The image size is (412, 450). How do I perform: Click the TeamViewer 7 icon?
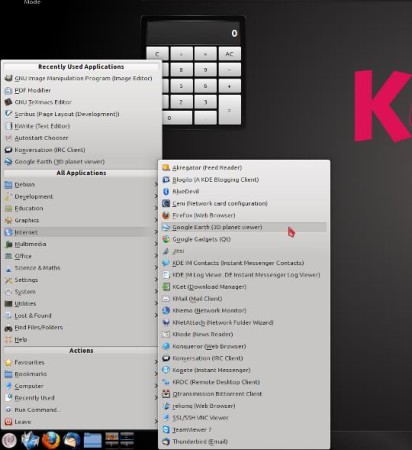coord(166,429)
